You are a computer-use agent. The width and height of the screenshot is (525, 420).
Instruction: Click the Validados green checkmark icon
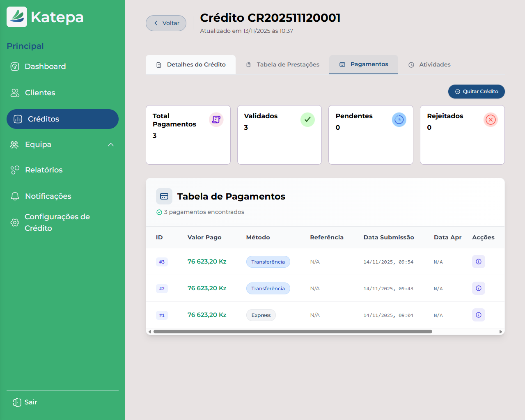307,119
